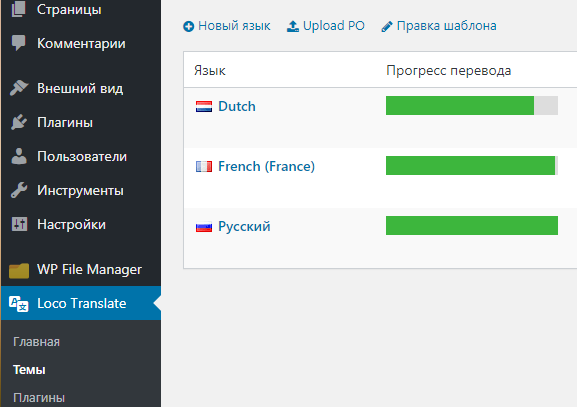Image resolution: width=577 pixels, height=407 pixels.
Task: Open the Инструменты menu item
Action: [x=81, y=190]
